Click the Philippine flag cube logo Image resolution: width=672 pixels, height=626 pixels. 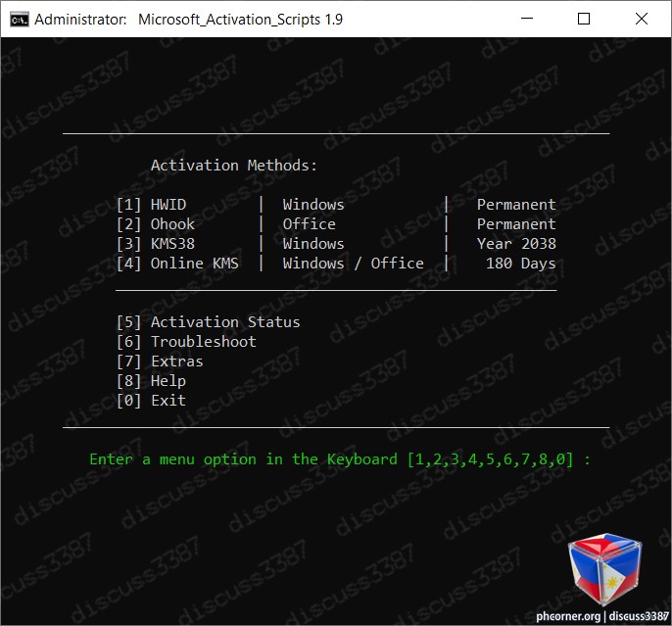pos(604,569)
